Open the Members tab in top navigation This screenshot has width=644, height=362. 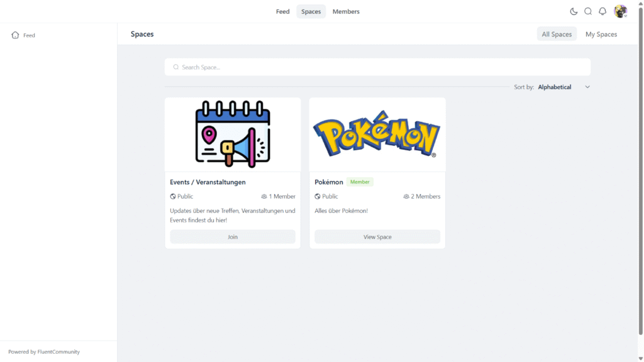(346, 11)
